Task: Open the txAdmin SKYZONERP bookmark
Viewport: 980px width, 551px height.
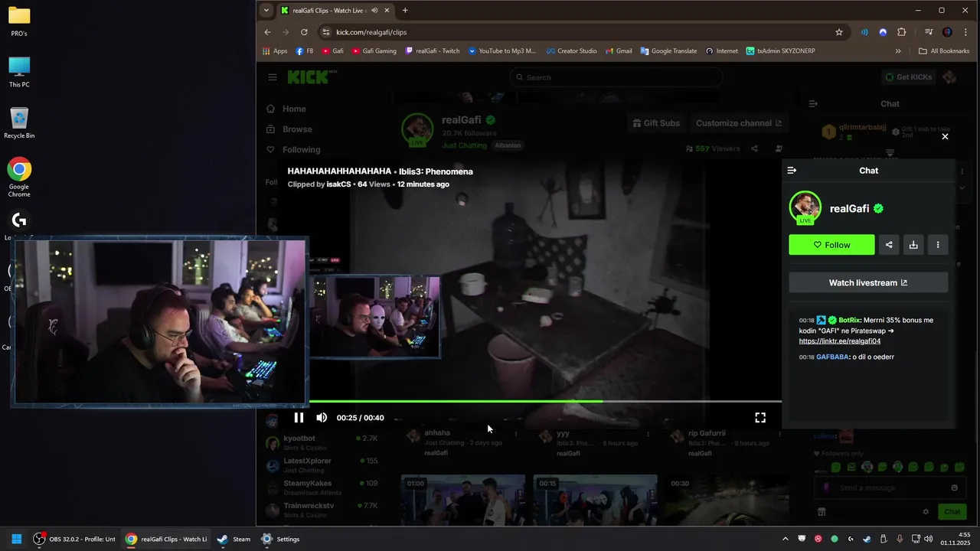Action: 781,51
